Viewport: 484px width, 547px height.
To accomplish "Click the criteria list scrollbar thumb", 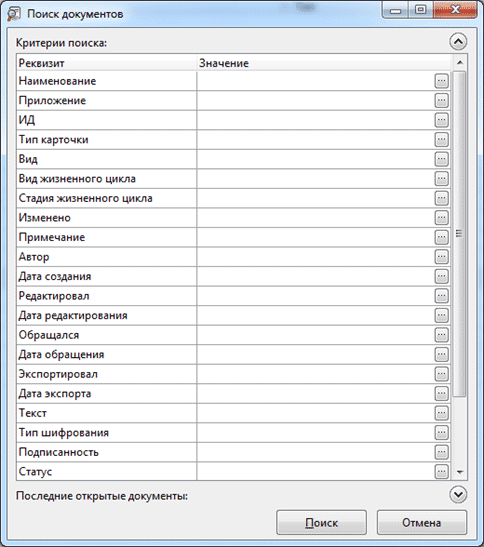I will (459, 233).
